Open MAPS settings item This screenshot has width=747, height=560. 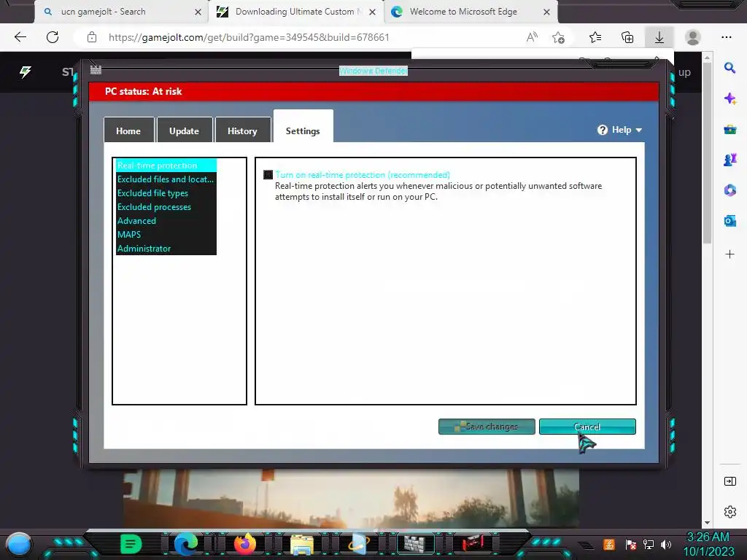pos(166,234)
